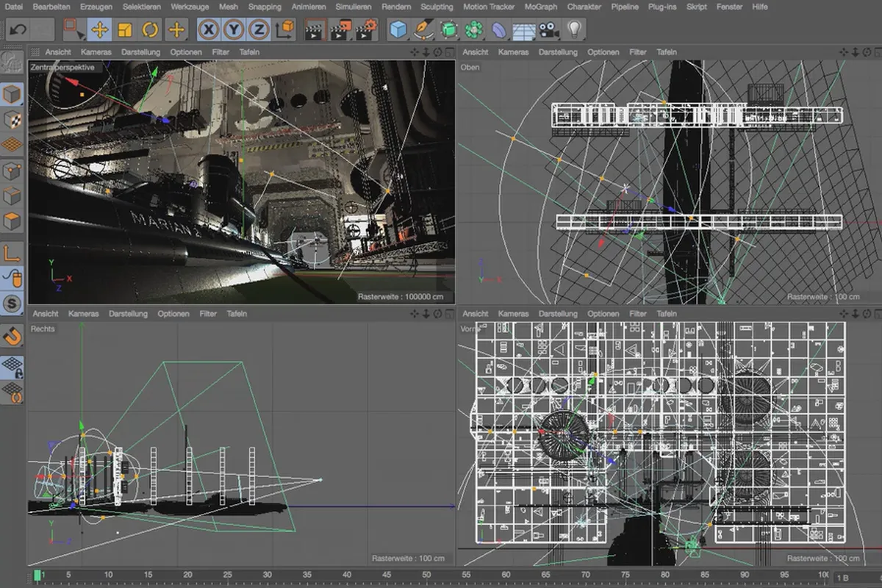Add a Camera object
882x588 pixels.
[548, 30]
